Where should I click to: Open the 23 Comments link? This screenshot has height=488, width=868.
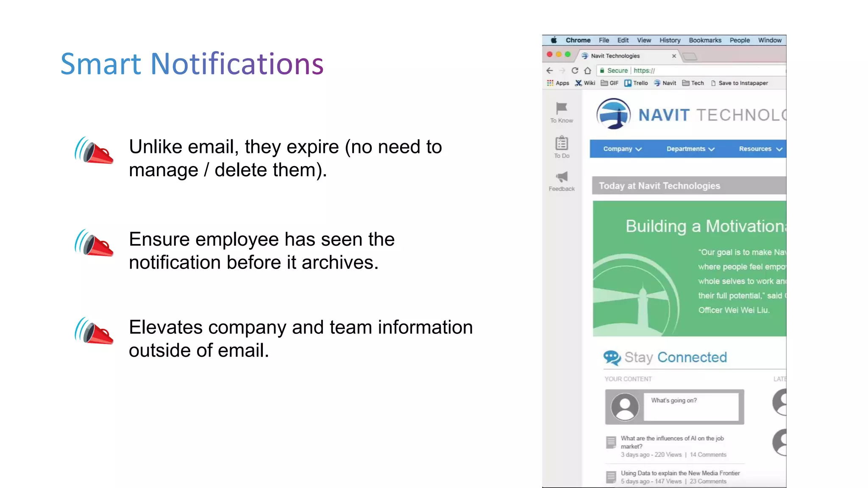point(708,481)
